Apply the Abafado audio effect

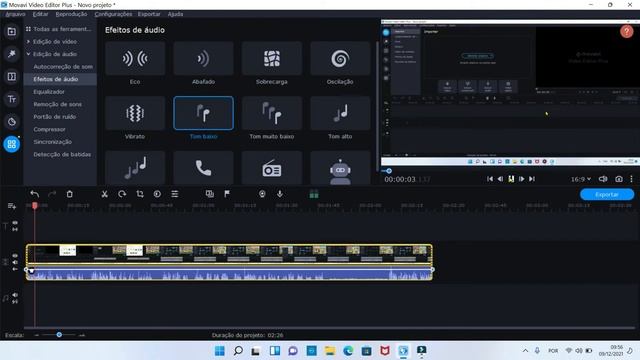[x=203, y=59]
